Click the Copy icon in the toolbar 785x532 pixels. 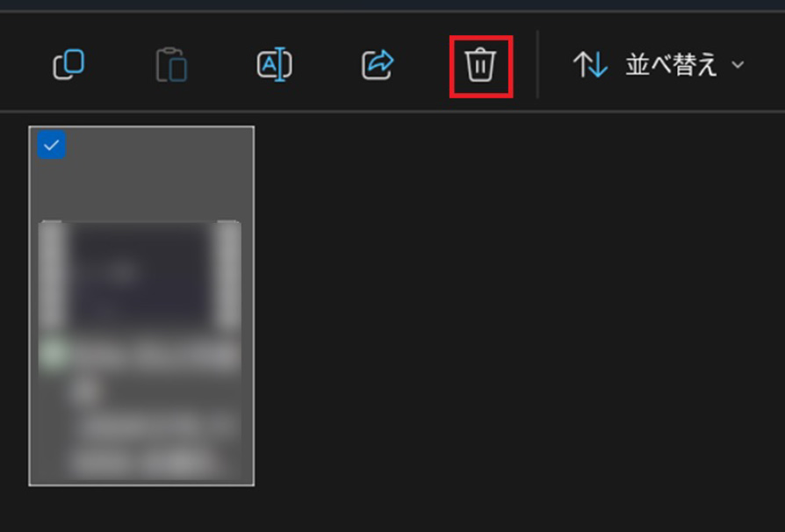[x=68, y=64]
